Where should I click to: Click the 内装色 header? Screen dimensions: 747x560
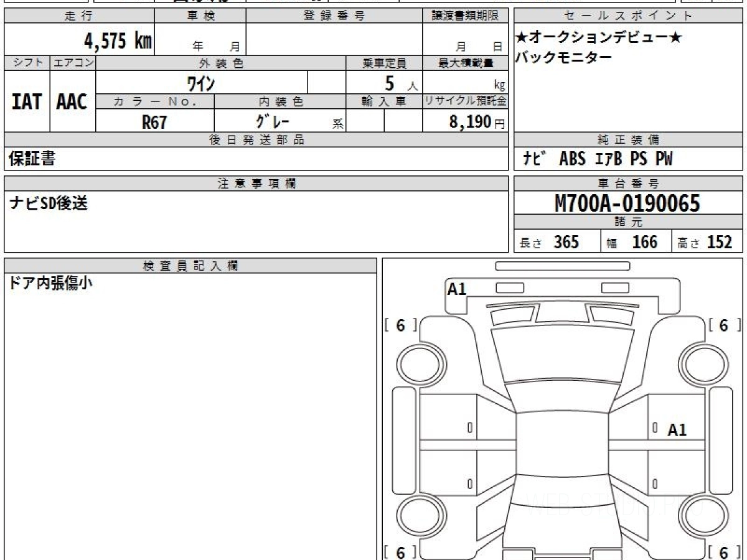coord(280,101)
